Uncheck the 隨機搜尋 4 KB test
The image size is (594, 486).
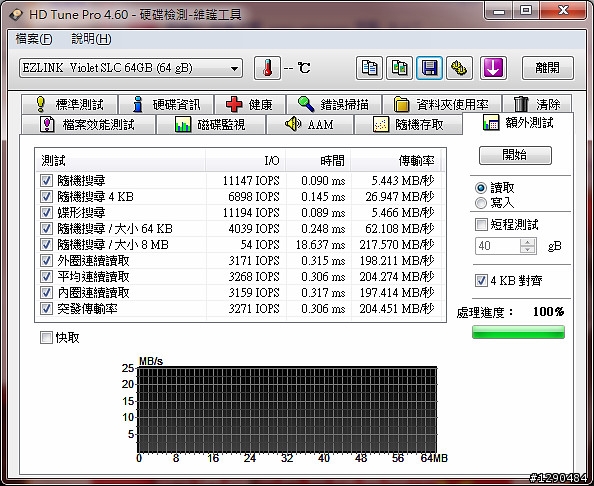point(46,197)
